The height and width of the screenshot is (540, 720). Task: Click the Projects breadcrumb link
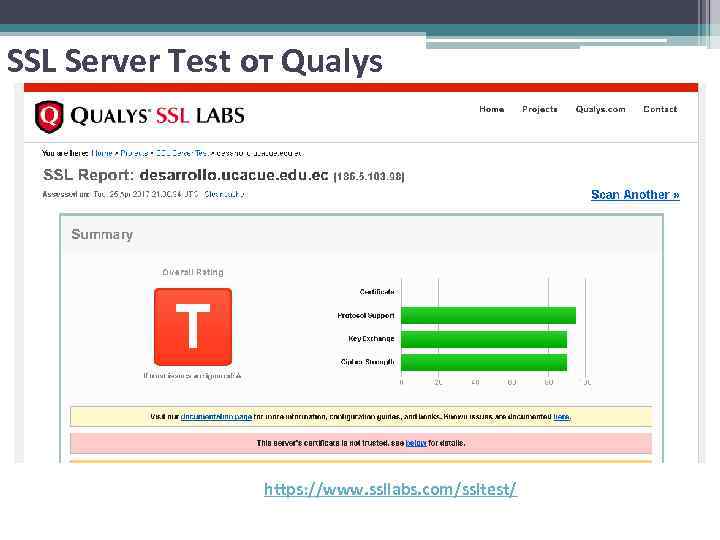pyautogui.click(x=134, y=153)
